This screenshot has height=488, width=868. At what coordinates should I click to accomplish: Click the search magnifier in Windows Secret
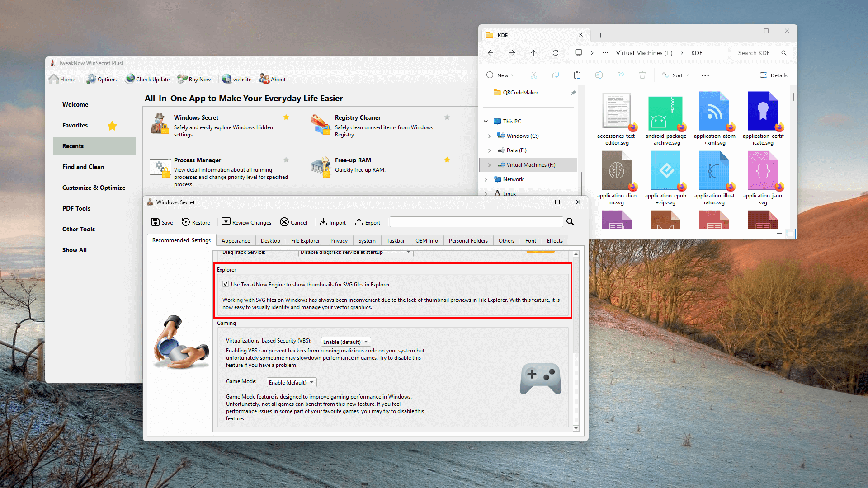[571, 222]
